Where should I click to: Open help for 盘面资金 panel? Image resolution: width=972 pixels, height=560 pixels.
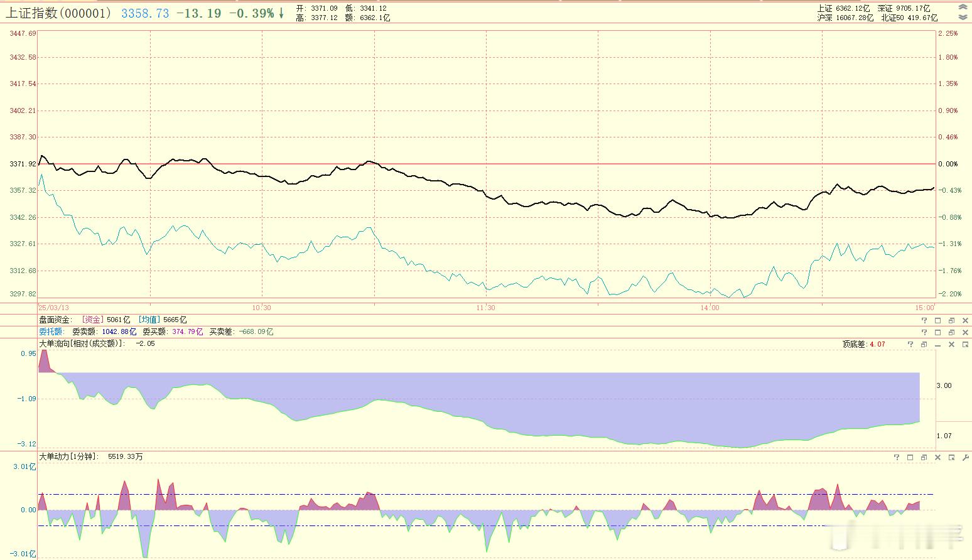(x=924, y=320)
